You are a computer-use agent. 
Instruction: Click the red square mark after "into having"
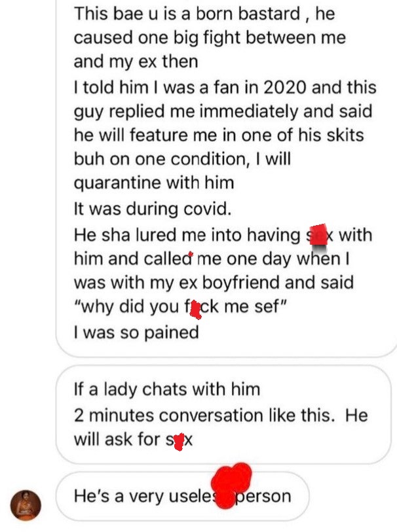pos(318,234)
